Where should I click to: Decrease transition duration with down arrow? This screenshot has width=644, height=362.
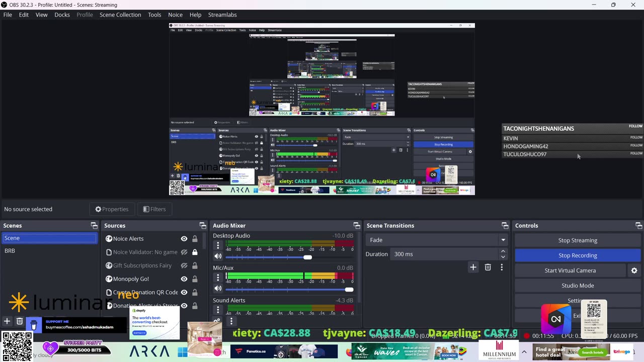click(x=503, y=257)
